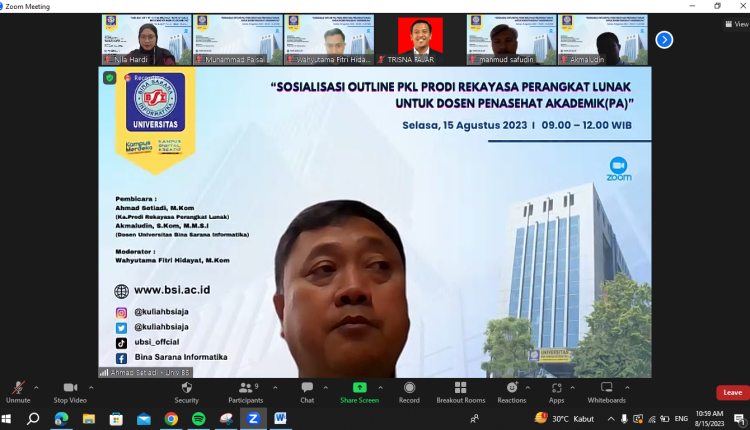
Task: Open network status icon in tray
Action: [652, 419]
